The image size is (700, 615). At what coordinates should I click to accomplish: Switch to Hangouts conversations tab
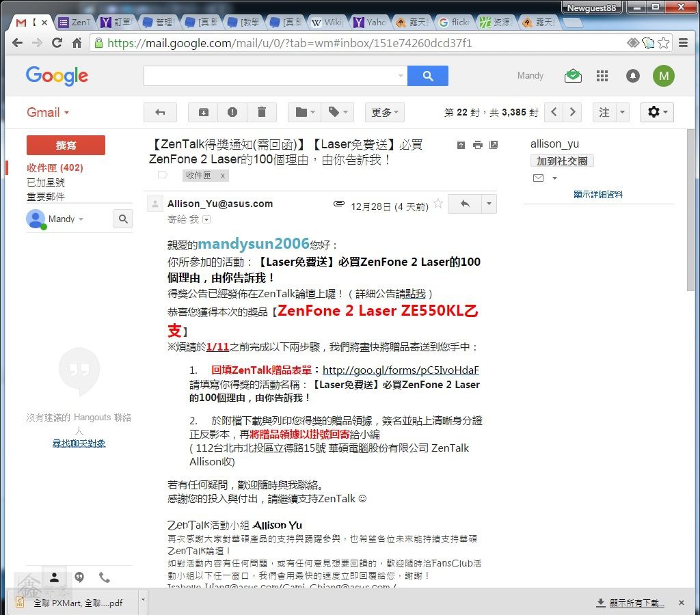coord(79,577)
